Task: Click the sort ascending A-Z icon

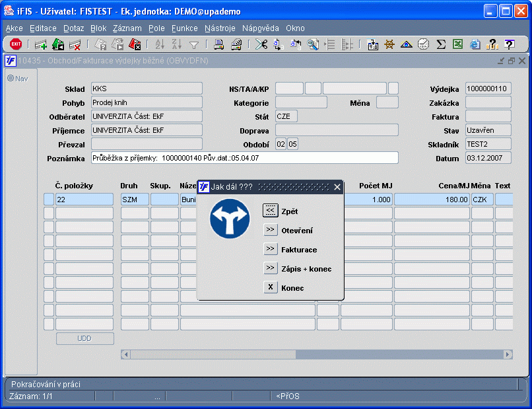Action: 160,45
